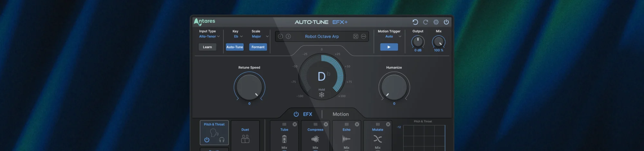The image size is (644, 151).
Task: Click the Tube label
Action: click(x=284, y=130)
